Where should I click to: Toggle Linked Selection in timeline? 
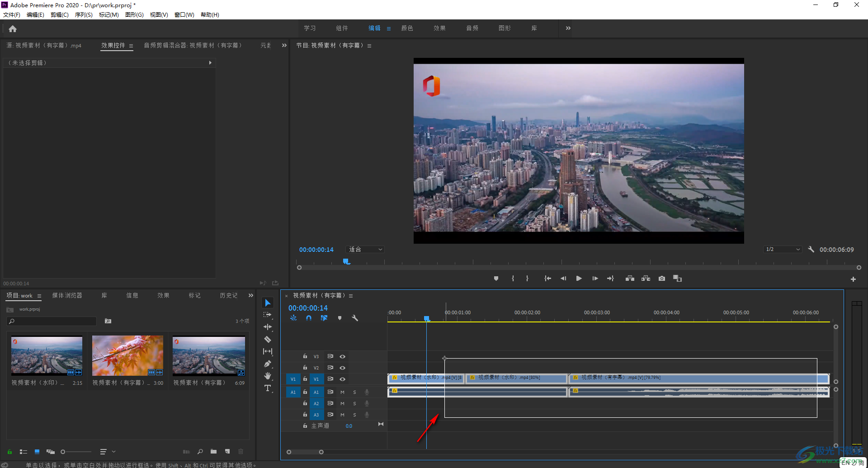click(x=324, y=318)
